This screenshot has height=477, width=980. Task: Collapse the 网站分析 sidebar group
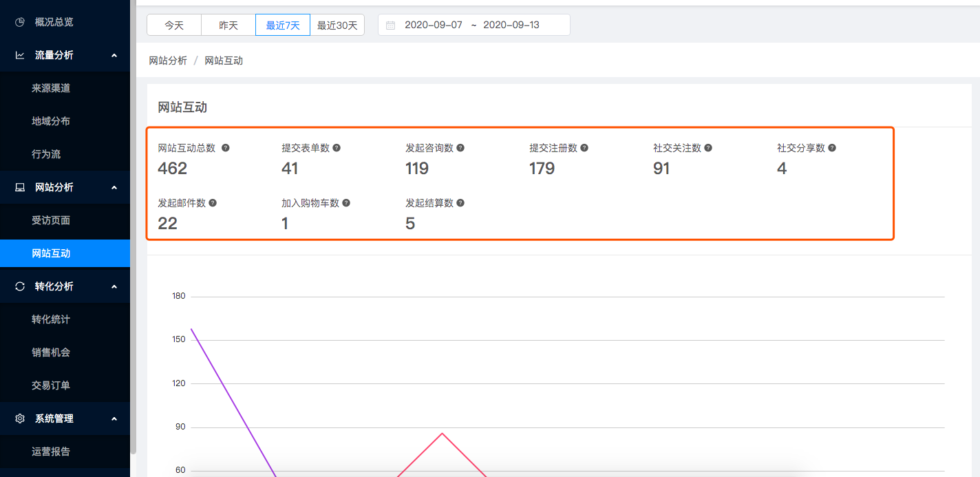[x=114, y=187]
